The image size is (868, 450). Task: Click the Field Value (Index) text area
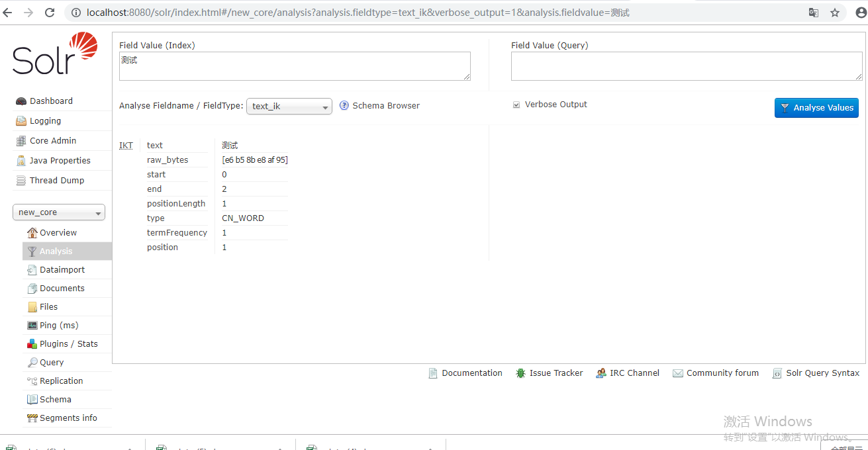295,66
